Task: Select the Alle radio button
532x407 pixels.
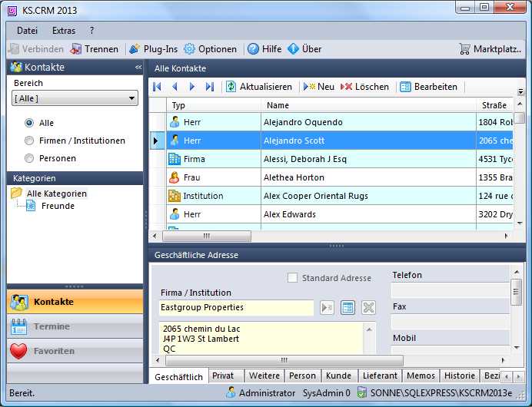Action: pos(29,123)
